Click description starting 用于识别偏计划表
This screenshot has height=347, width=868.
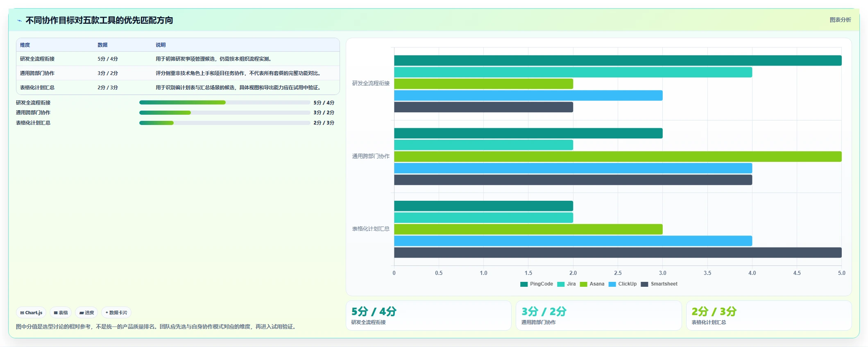[x=238, y=88]
